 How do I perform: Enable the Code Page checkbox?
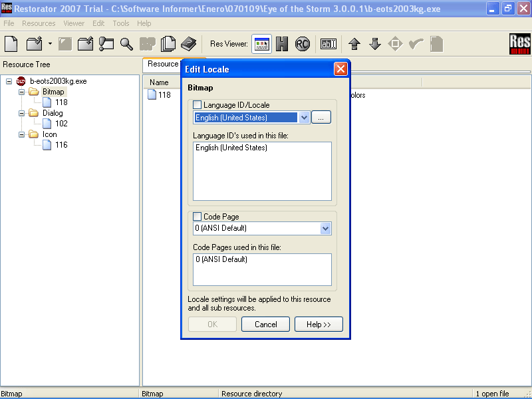pos(197,217)
